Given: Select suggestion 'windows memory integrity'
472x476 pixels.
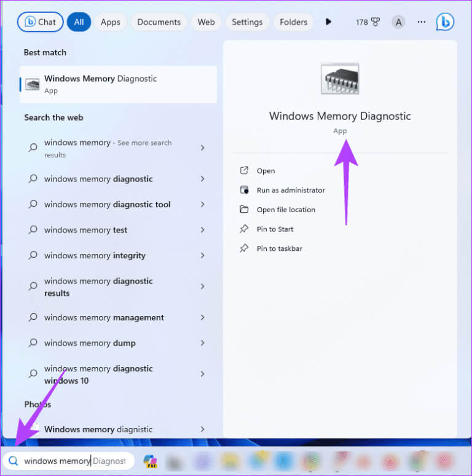Looking at the screenshot, I should (117, 255).
